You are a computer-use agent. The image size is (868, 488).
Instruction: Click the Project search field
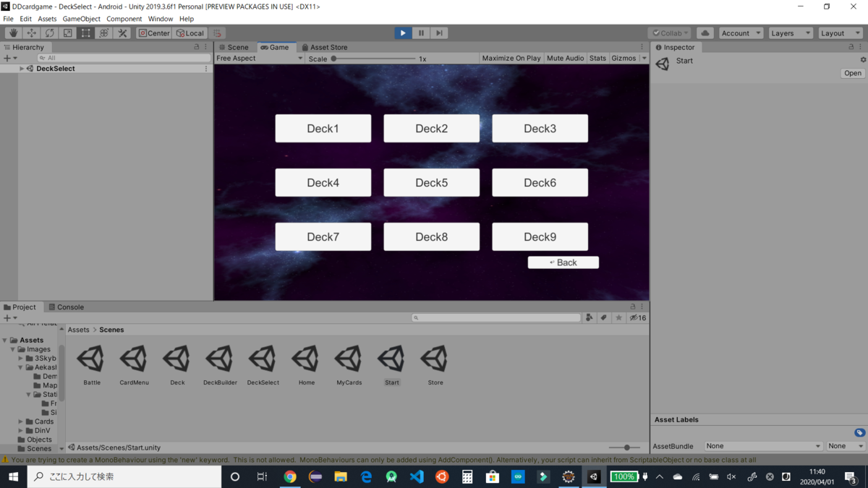[x=496, y=317]
